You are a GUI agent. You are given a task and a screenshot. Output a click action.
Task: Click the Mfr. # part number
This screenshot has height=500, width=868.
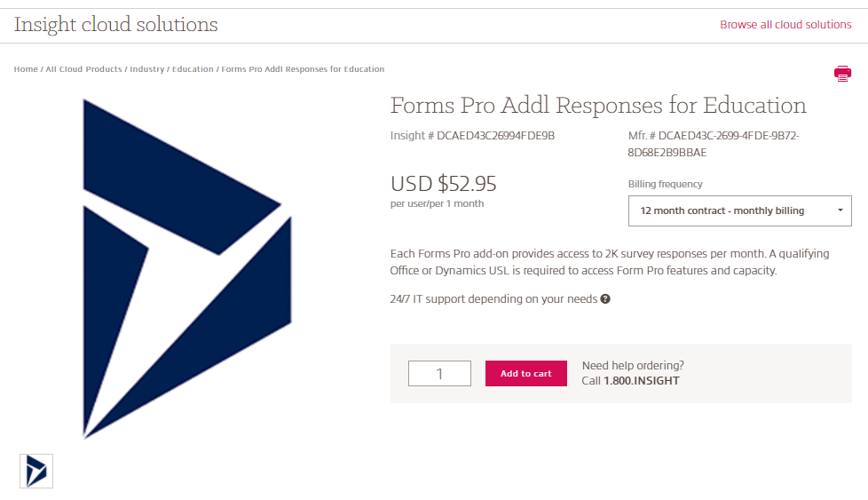pyautogui.click(x=713, y=144)
